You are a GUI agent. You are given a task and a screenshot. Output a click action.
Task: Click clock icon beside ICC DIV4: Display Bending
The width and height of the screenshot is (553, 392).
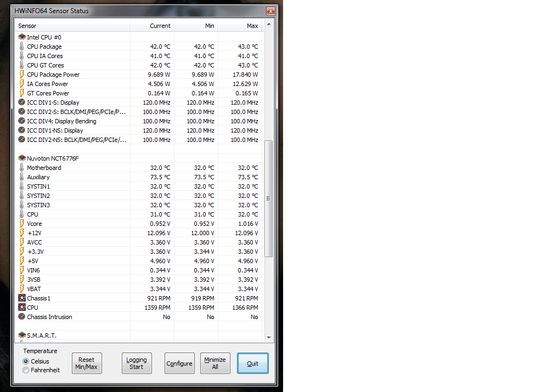pyautogui.click(x=21, y=121)
